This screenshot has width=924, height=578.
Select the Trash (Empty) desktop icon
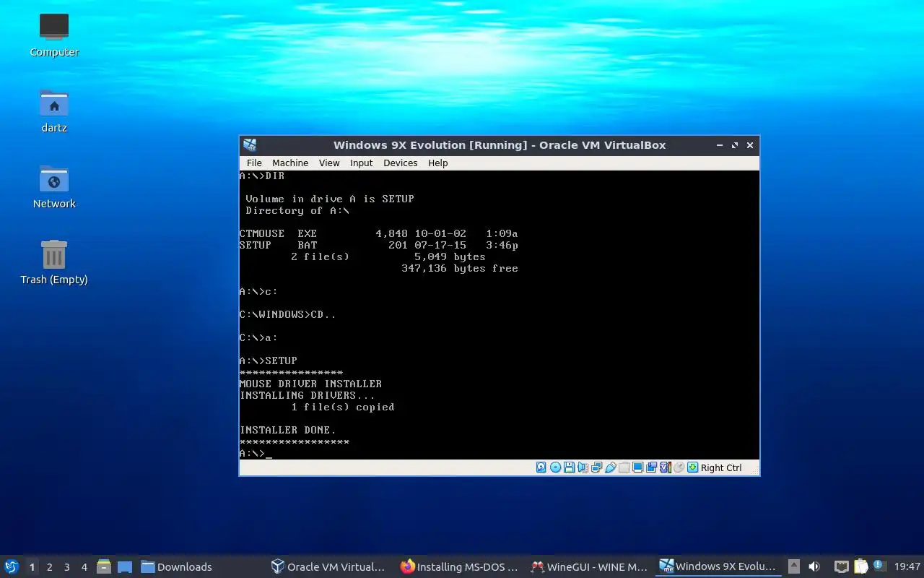click(x=54, y=262)
